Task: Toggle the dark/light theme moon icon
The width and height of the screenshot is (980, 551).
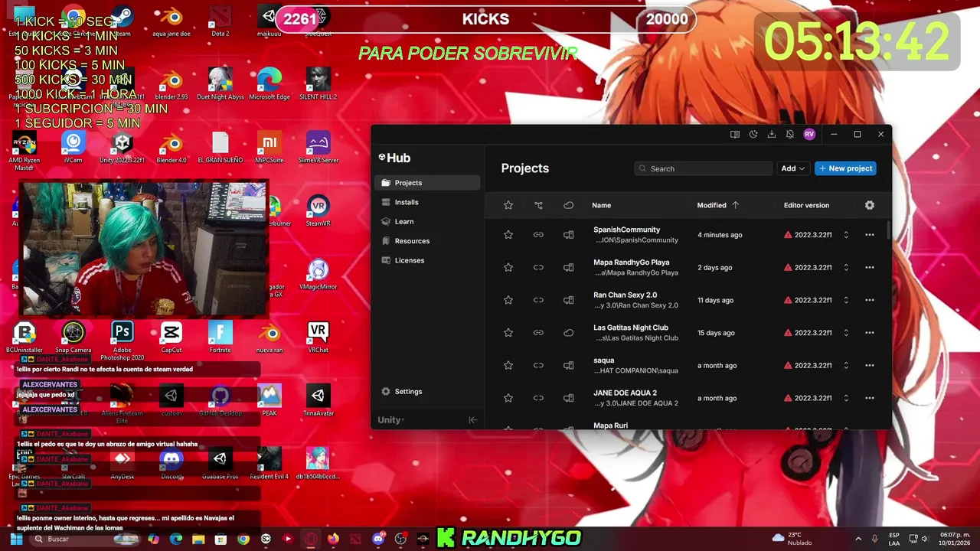Action: pos(753,134)
